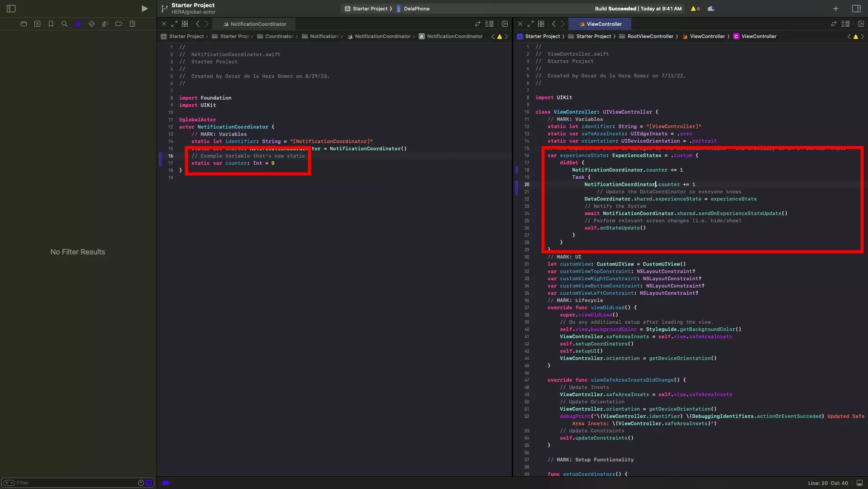Toggle source-controlled files filter
The height and width of the screenshot is (489, 868).
[148, 483]
